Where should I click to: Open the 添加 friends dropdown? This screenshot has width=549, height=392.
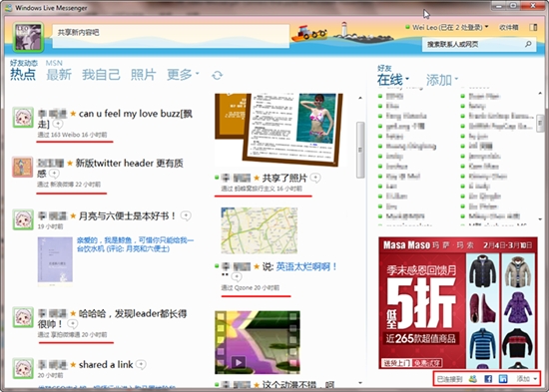(442, 80)
